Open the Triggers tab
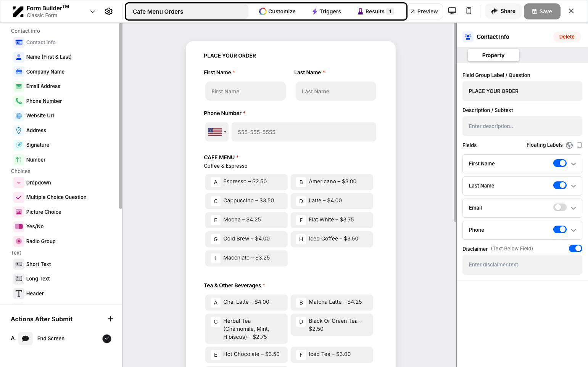The image size is (588, 367). coord(327,11)
